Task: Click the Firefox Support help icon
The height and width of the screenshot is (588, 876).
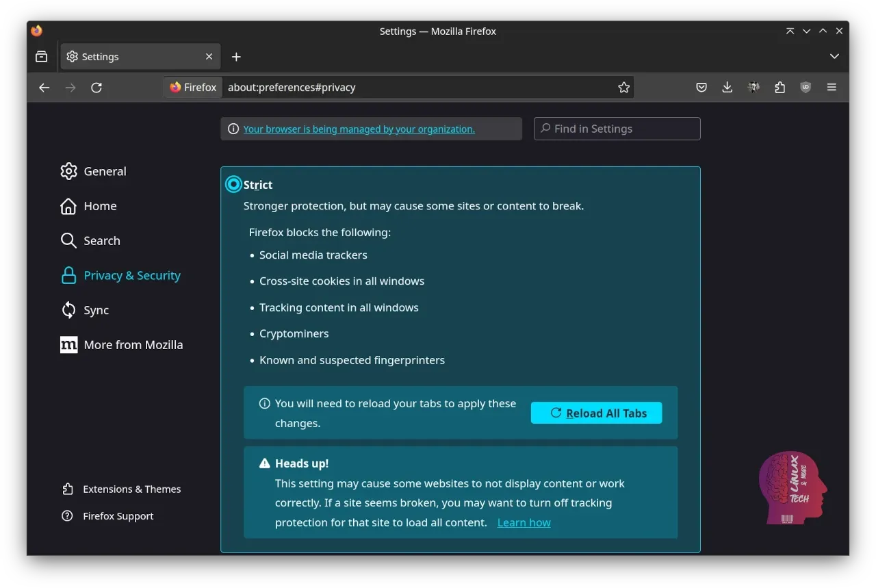Action: pos(67,516)
